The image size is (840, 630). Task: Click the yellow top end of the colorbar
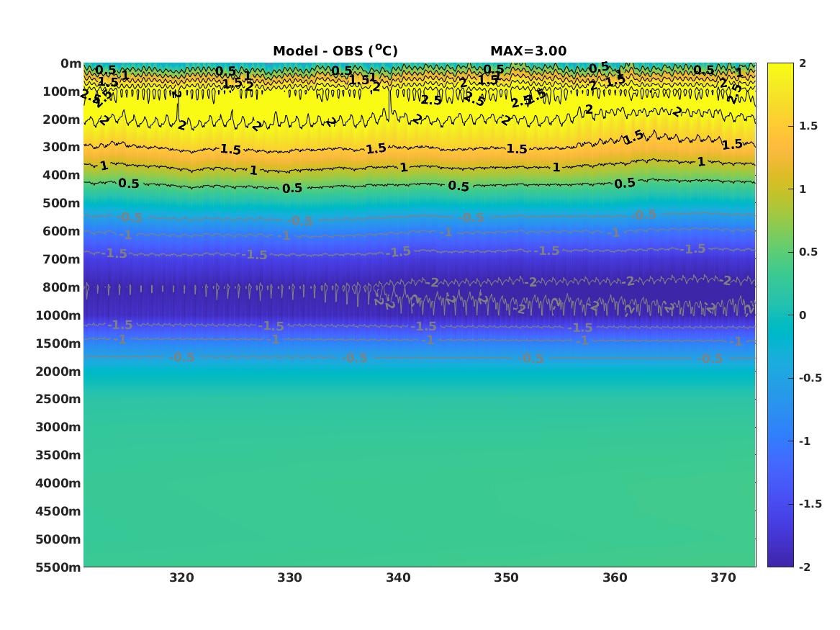click(x=780, y=67)
